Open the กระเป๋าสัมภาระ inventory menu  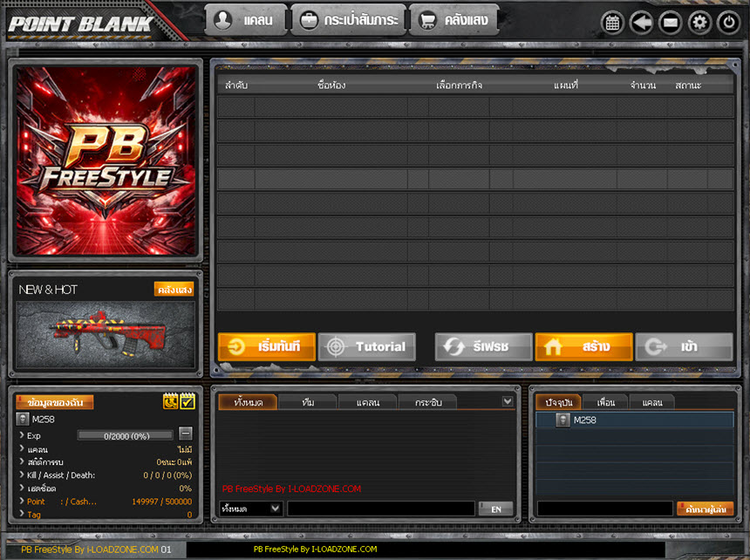pyautogui.click(x=349, y=20)
